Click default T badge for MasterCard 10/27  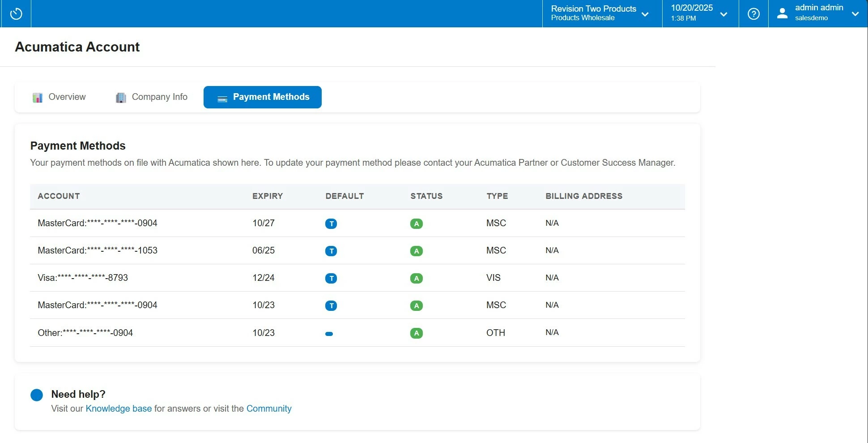click(331, 224)
